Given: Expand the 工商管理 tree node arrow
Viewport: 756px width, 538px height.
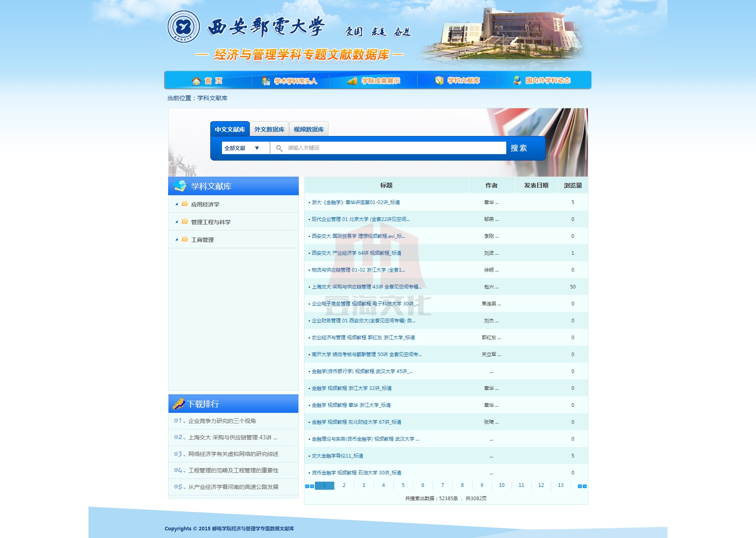Looking at the screenshot, I should [x=177, y=239].
